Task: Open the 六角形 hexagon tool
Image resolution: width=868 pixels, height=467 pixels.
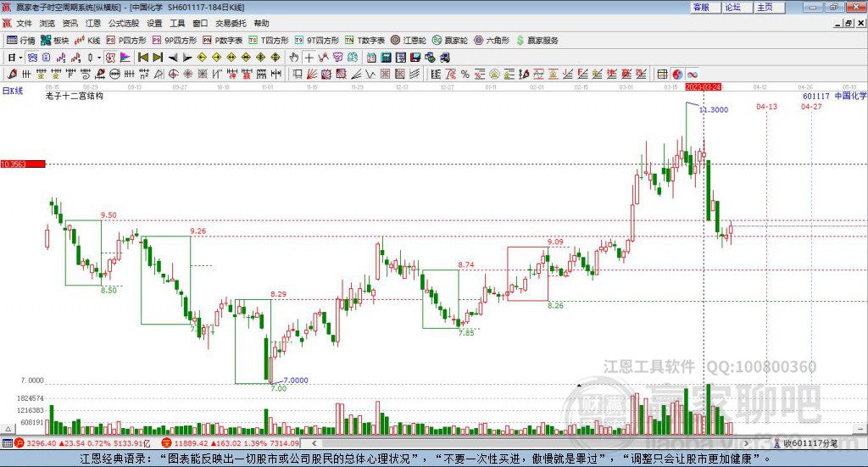Action: click(x=492, y=41)
